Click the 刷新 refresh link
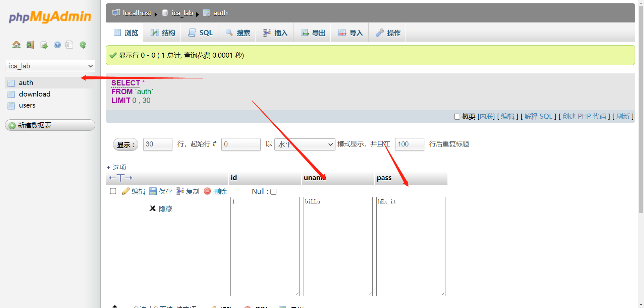The width and height of the screenshot is (644, 308). pos(623,116)
